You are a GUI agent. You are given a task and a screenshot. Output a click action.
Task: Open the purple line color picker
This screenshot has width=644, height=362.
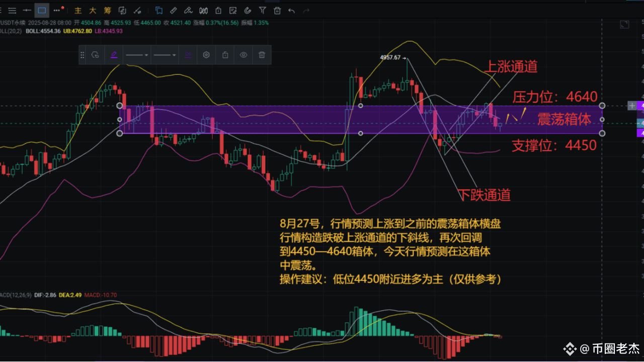[114, 55]
